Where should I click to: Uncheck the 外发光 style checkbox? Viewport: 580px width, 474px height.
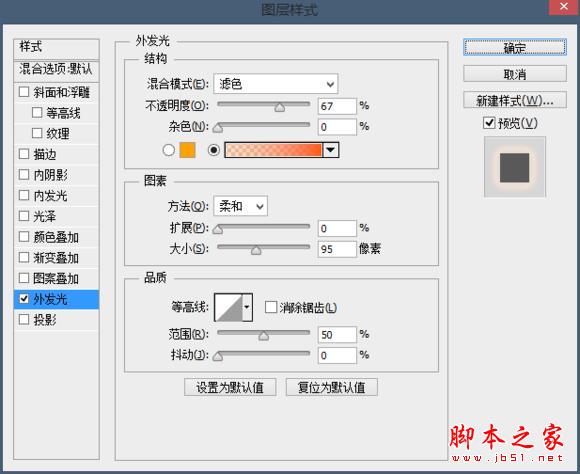(x=24, y=299)
